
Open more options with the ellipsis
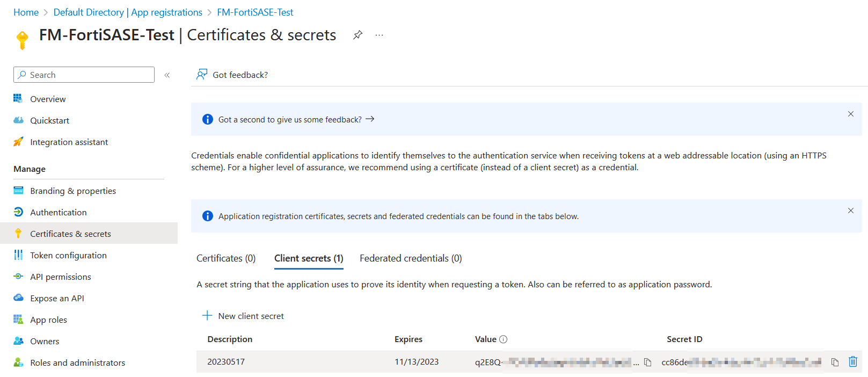point(379,35)
